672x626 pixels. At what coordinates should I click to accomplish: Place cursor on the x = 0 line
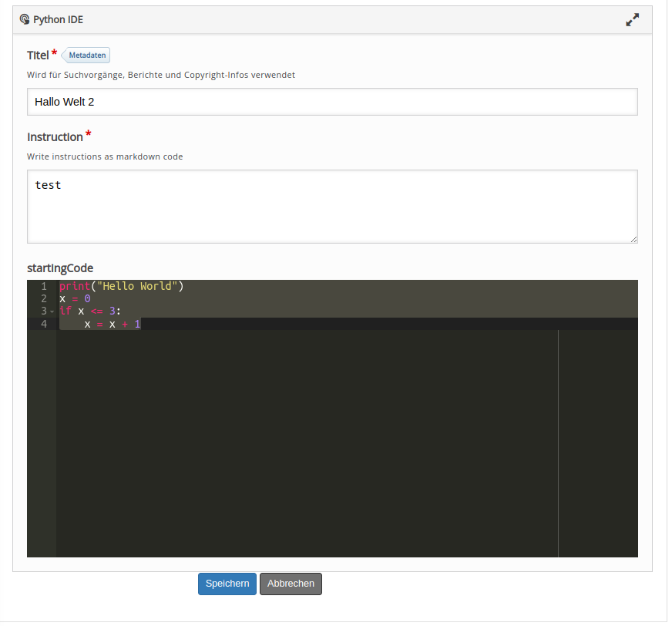click(x=76, y=298)
